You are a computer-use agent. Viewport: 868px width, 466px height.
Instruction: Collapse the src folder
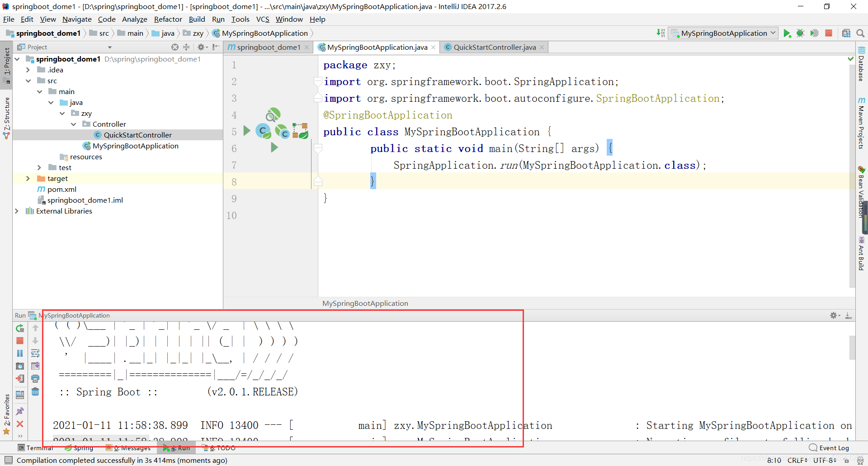(x=28, y=81)
